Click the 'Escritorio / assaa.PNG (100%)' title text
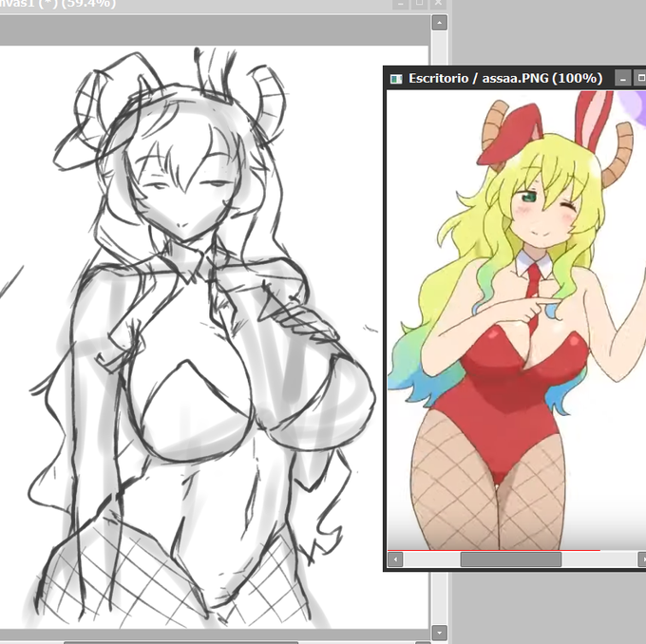 pyautogui.click(x=505, y=78)
